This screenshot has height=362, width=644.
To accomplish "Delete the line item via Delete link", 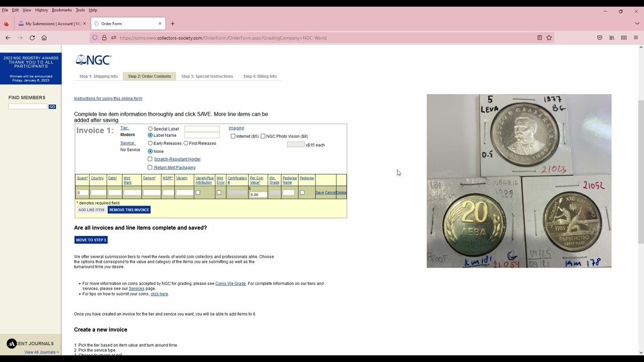I will 341,193.
